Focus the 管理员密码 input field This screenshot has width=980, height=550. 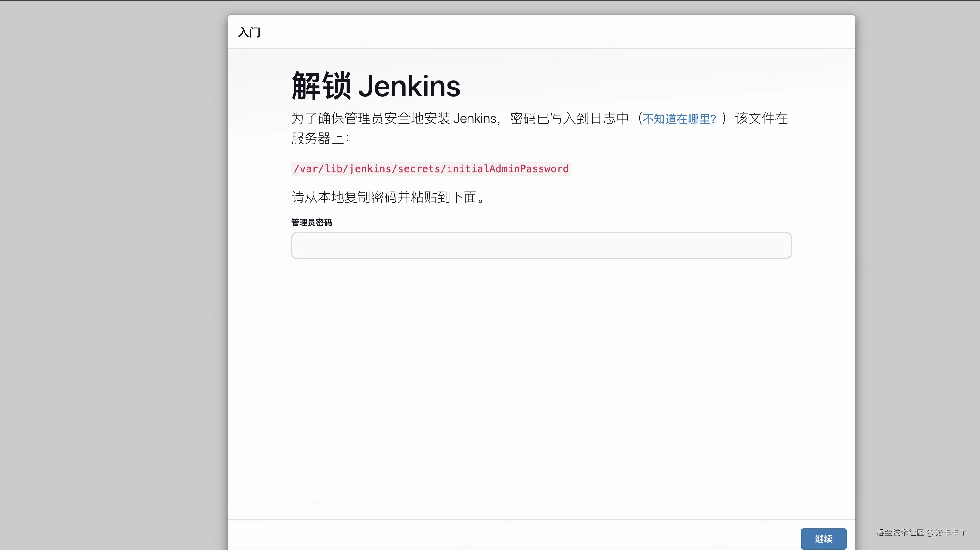(541, 246)
